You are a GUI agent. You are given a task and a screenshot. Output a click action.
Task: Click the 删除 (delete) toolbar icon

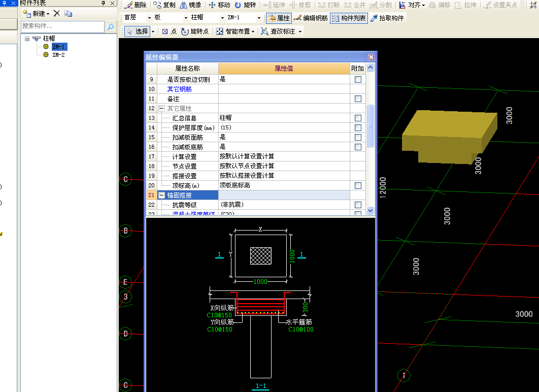coord(136,5)
